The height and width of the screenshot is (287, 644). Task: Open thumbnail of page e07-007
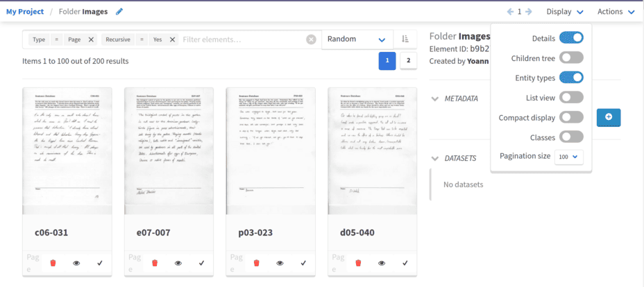click(169, 151)
